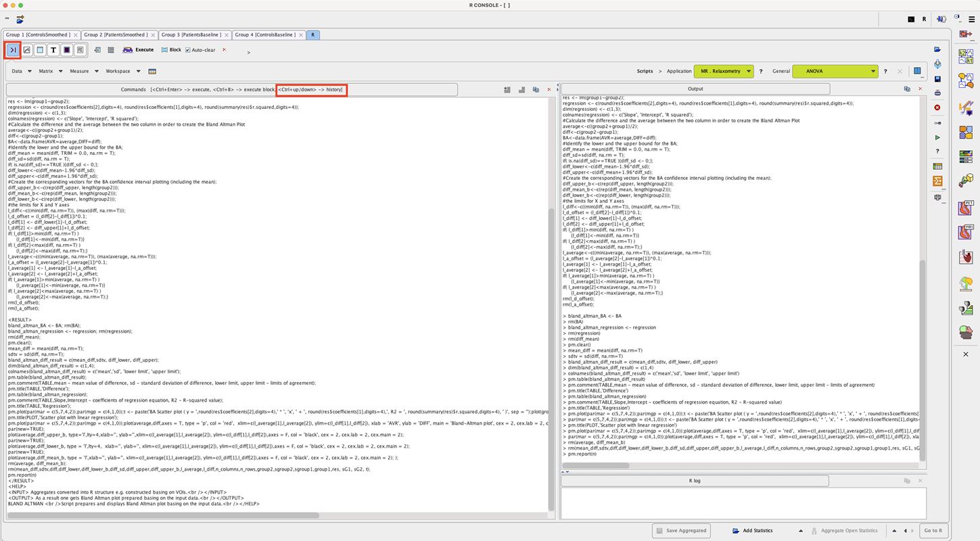
Task: Click the R button in top right bar
Action: pos(925,20)
